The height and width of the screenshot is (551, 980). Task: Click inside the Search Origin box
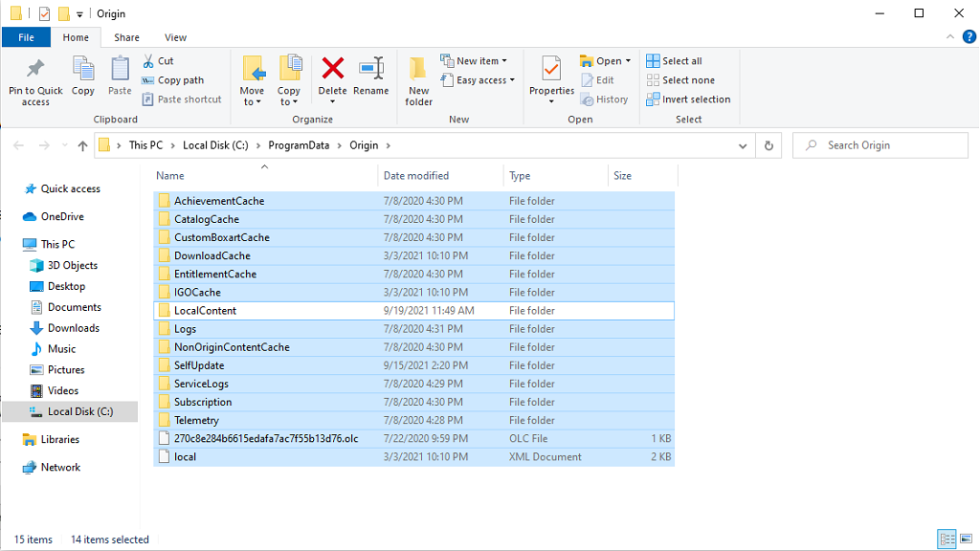coord(879,144)
